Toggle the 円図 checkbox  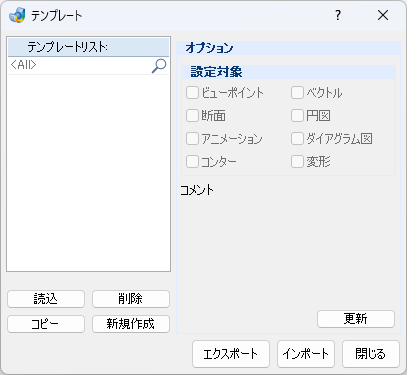[x=297, y=116]
